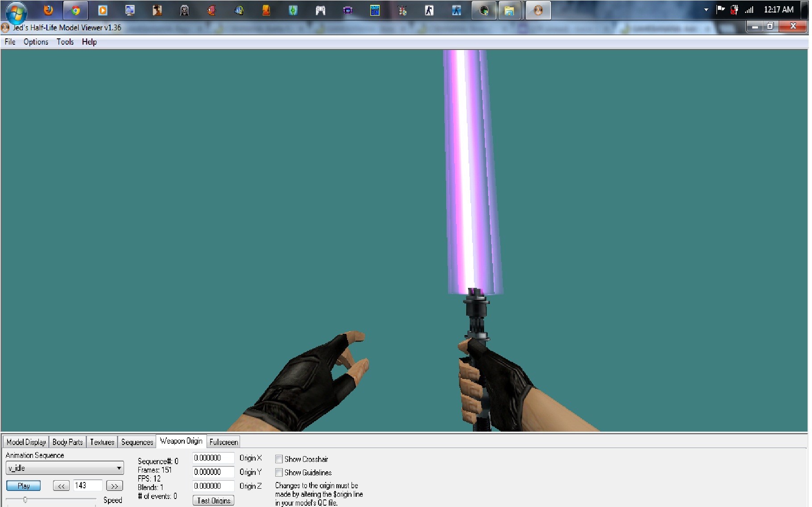Open the Tools menu
The height and width of the screenshot is (507, 812).
click(x=65, y=42)
